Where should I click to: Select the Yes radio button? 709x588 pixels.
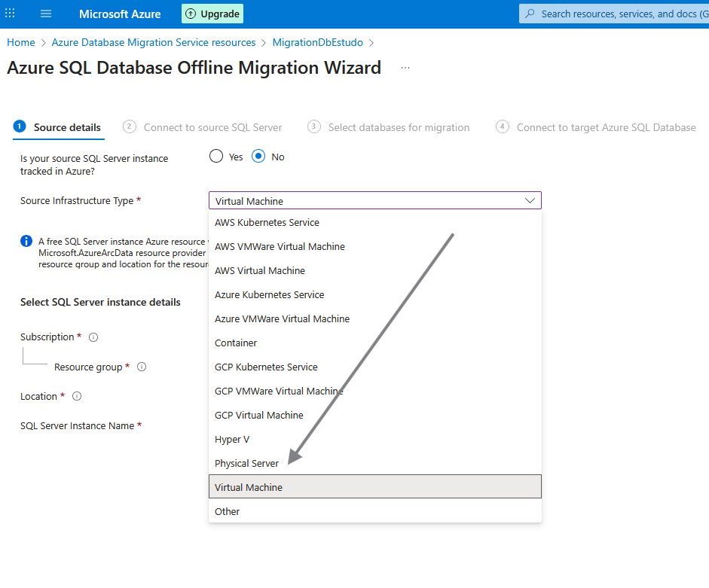click(x=216, y=157)
